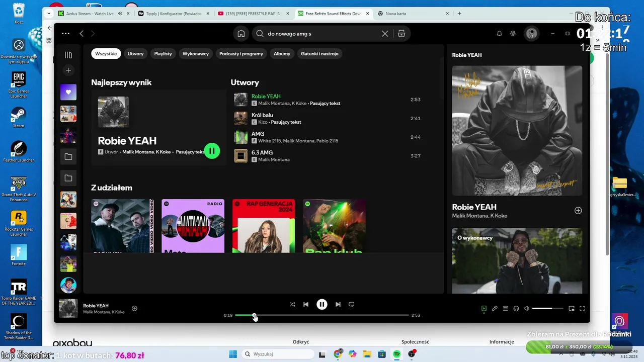
Task: Pause with green button on top result
Action: pos(212,150)
